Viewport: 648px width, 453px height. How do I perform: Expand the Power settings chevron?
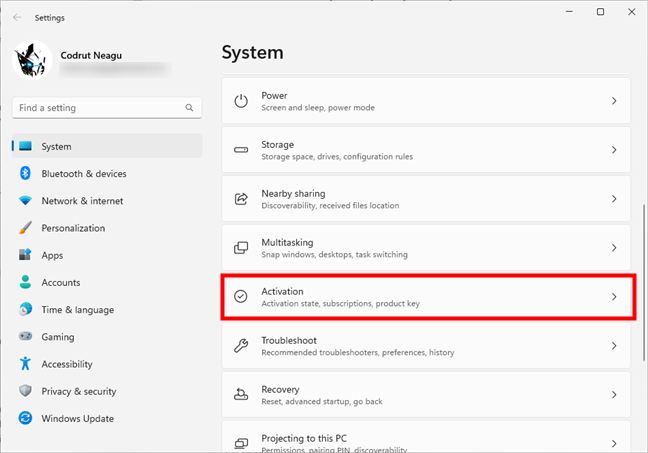pyautogui.click(x=614, y=101)
